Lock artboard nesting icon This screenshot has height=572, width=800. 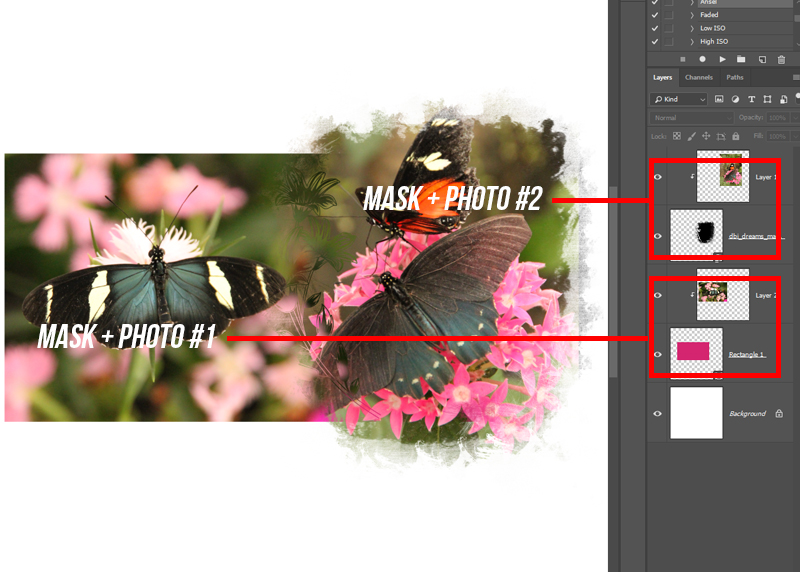721,136
